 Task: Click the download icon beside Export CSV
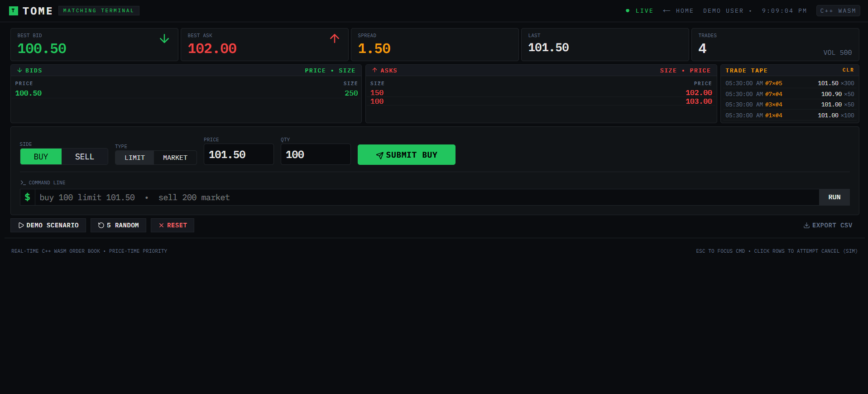pyautogui.click(x=806, y=225)
